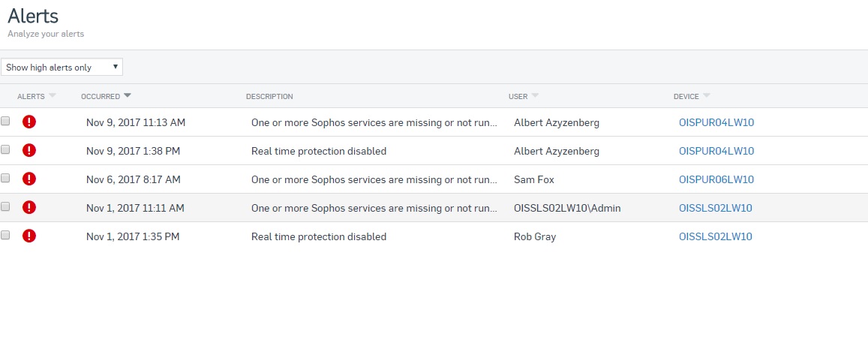This screenshot has height=349, width=868.
Task: Click the high alert icon beside Nov 9 1:38 PM
Action: 29,151
